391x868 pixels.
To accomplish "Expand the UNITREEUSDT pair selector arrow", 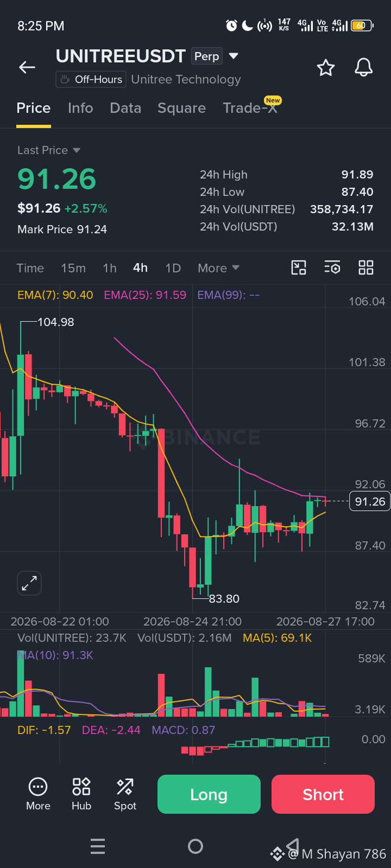I will pos(234,56).
